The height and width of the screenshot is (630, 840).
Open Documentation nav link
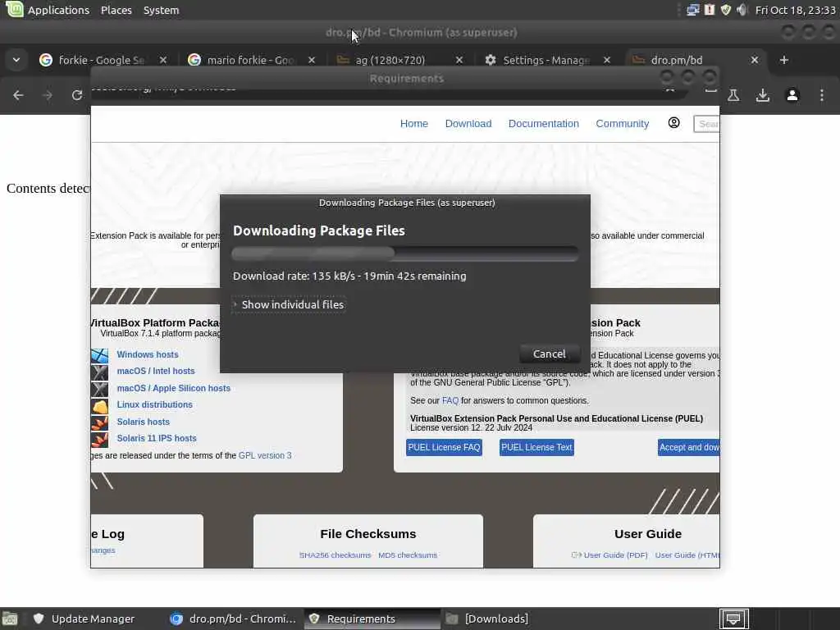(x=544, y=124)
